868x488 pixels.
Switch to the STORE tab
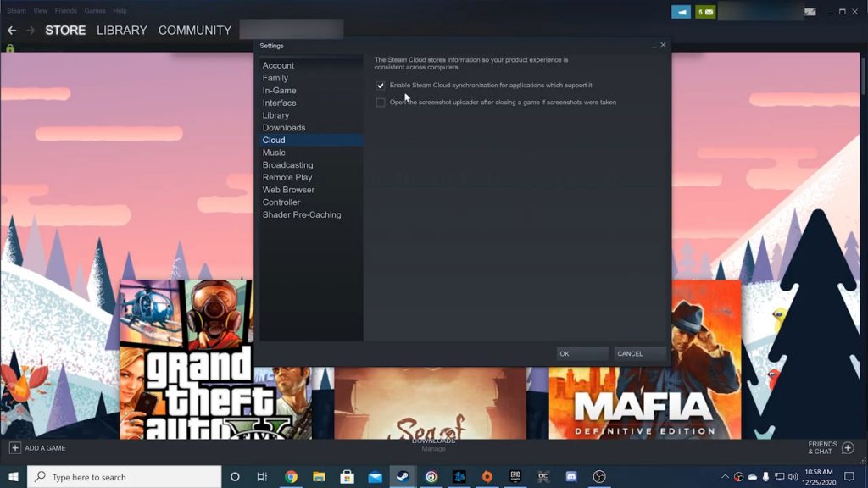65,30
